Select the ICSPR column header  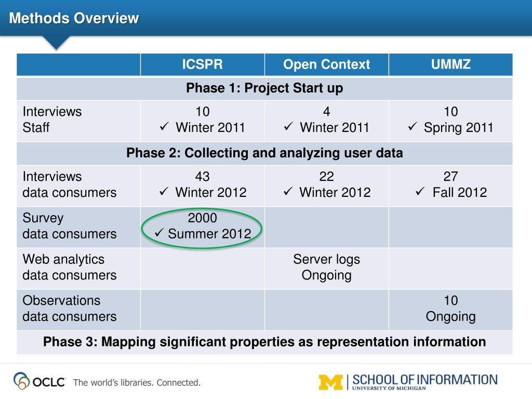click(203, 64)
